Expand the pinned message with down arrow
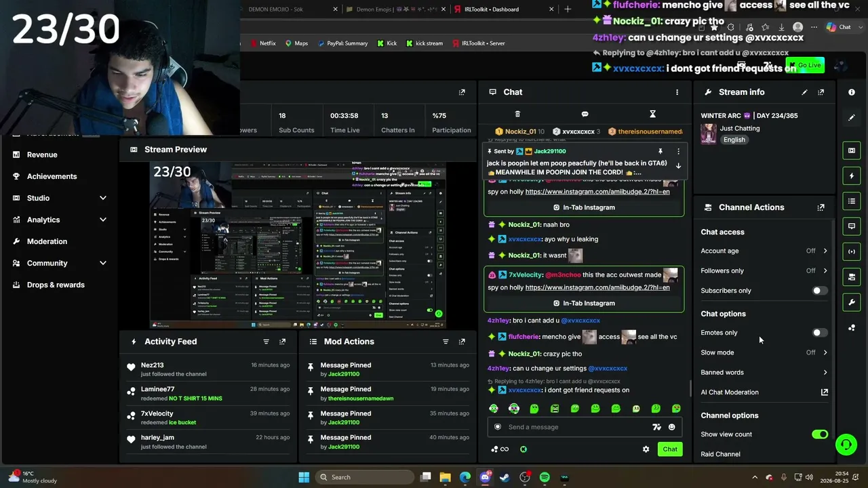The image size is (868, 488). [678, 166]
